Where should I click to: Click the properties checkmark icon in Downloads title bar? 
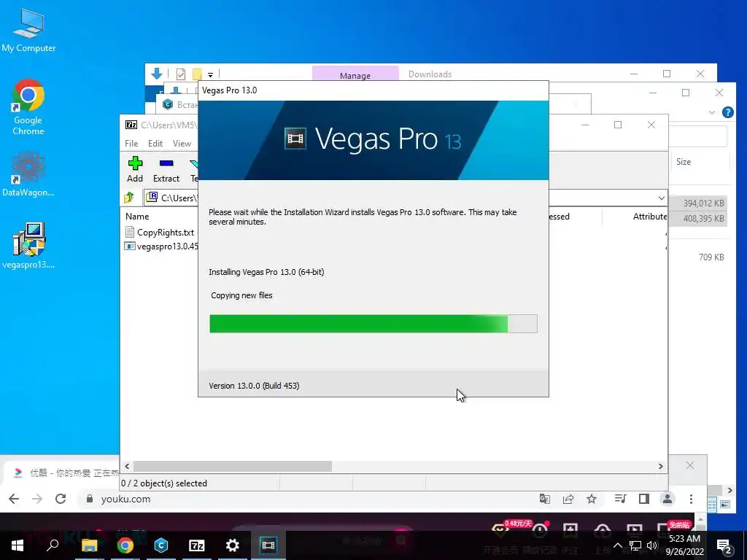tap(181, 74)
